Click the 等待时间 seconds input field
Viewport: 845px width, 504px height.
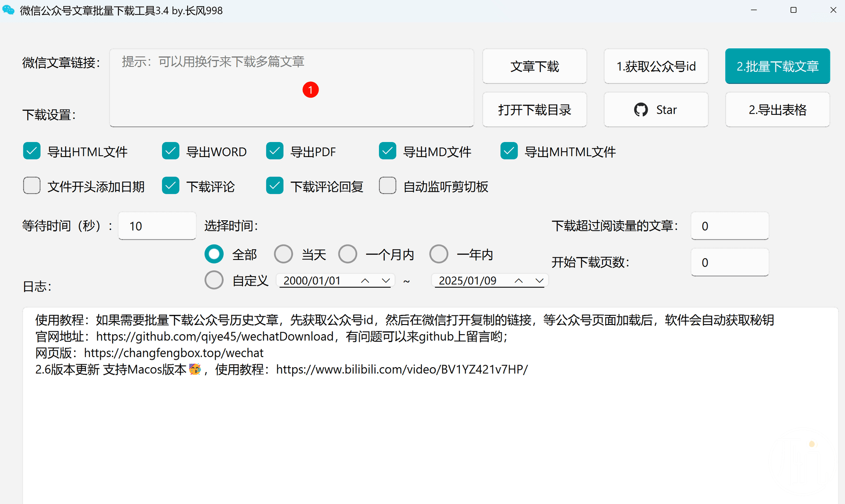(157, 226)
